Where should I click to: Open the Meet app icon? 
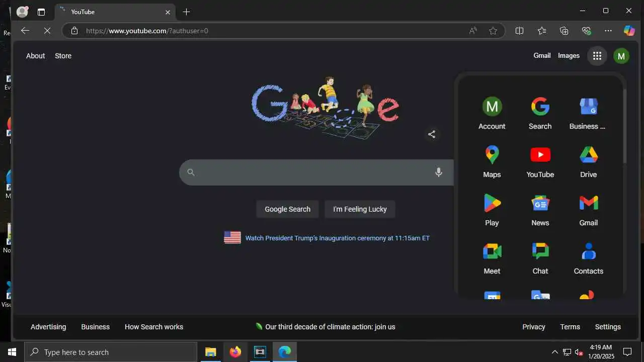492,259
